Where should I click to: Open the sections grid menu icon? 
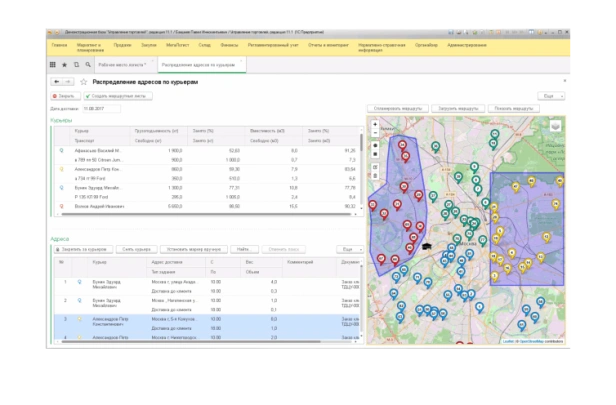[53, 64]
